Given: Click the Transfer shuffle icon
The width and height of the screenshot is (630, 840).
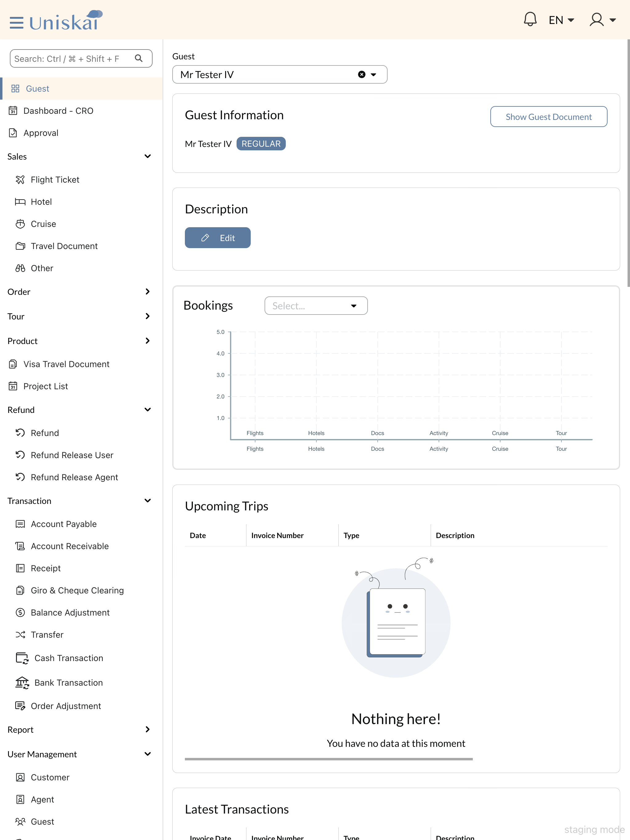Looking at the screenshot, I should click(20, 635).
